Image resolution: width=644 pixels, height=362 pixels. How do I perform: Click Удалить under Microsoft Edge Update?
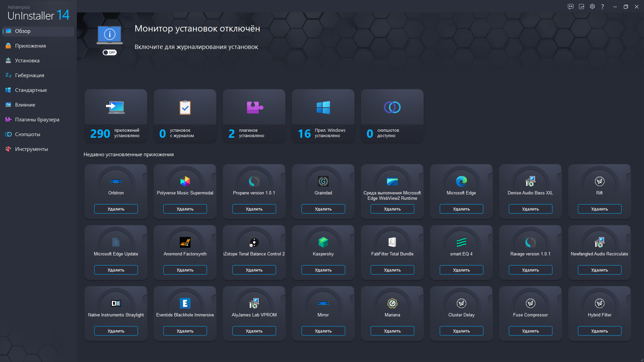coord(115,270)
